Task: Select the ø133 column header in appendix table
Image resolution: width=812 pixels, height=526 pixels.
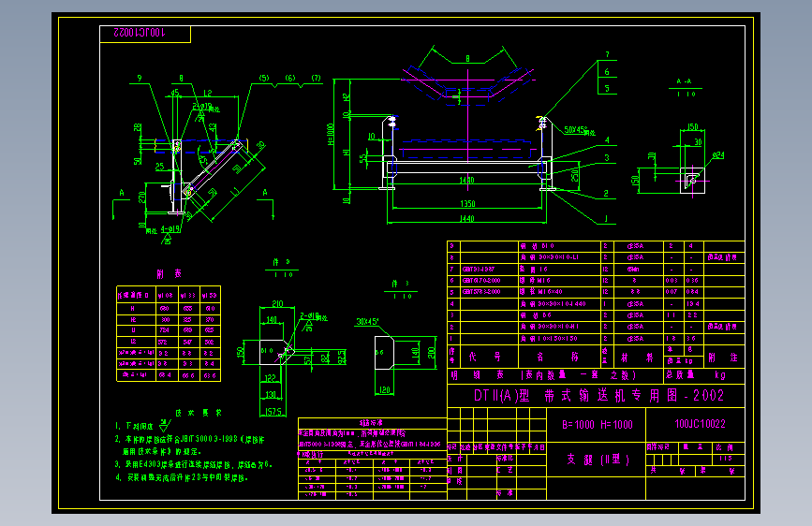Action: pos(188,295)
